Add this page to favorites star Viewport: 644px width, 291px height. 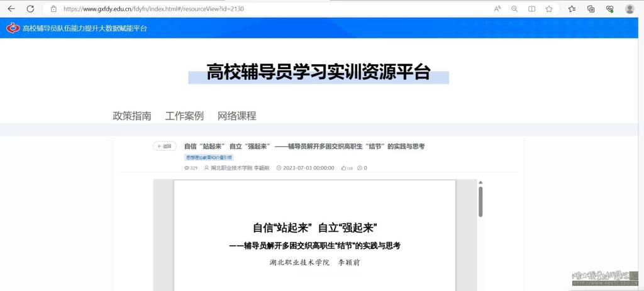pos(549,9)
